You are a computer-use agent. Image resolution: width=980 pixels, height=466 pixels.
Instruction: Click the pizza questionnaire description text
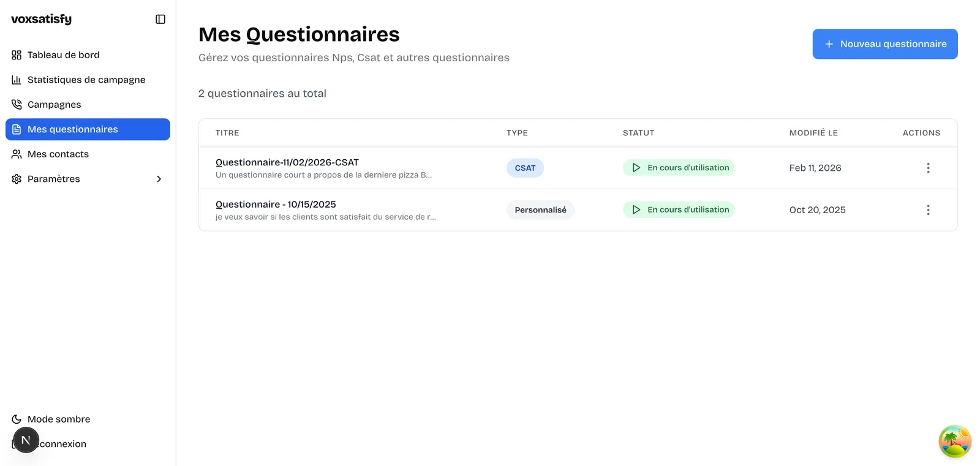(x=323, y=175)
